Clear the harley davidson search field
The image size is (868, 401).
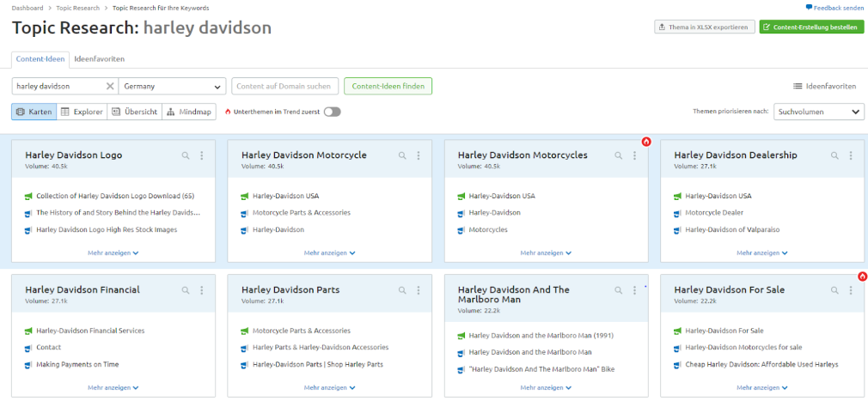point(110,86)
